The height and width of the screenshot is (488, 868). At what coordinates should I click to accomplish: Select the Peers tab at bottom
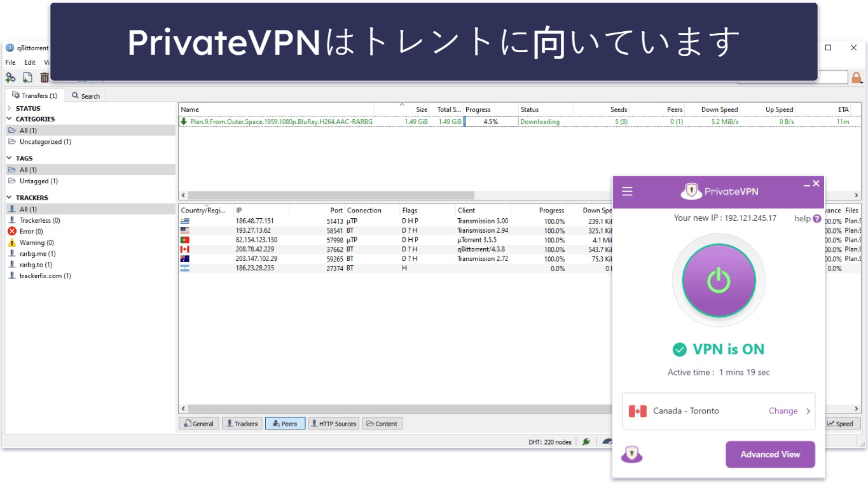(286, 424)
